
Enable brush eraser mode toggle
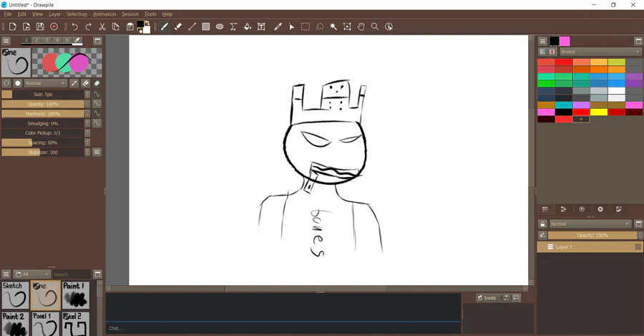pyautogui.click(x=85, y=83)
